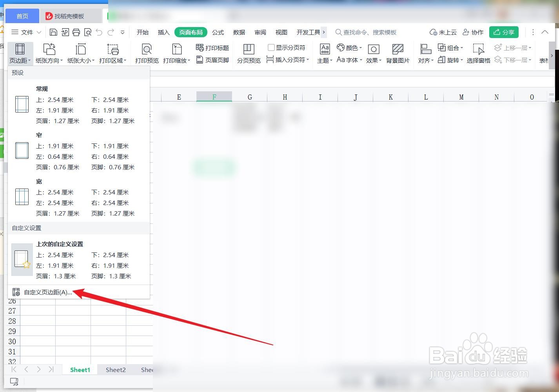Click the 选择窗格 selection pane button
The image size is (559, 392).
click(479, 53)
